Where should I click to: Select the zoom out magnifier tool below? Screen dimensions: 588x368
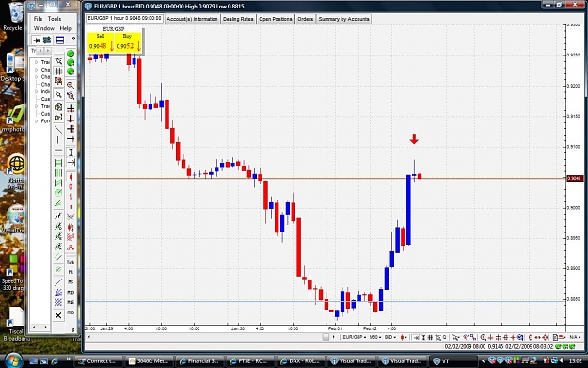coord(71,96)
